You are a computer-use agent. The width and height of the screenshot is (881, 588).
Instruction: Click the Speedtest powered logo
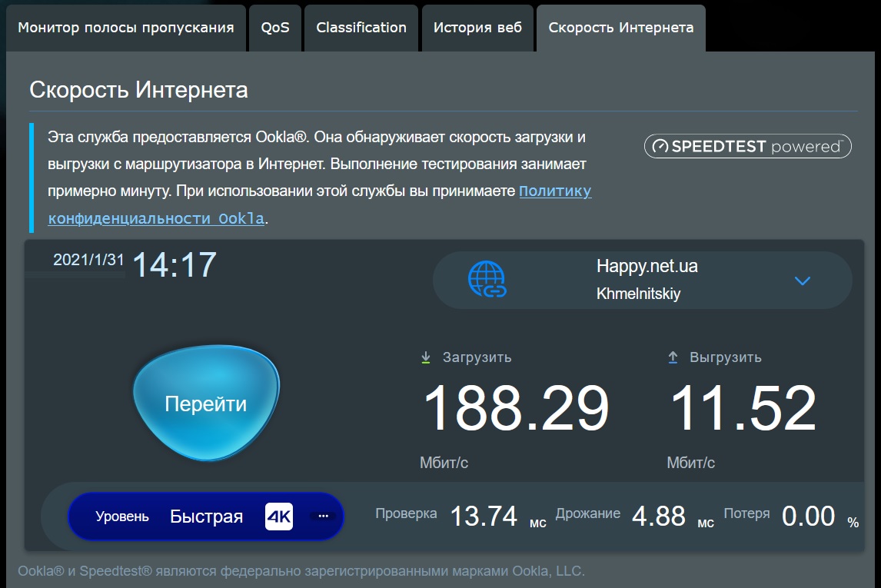click(747, 146)
